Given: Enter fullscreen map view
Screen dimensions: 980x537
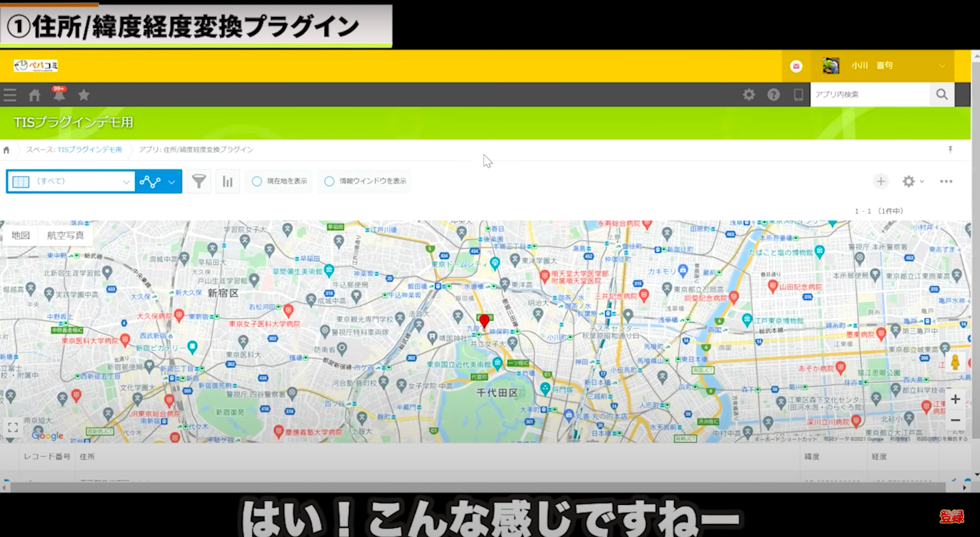Looking at the screenshot, I should (13, 428).
